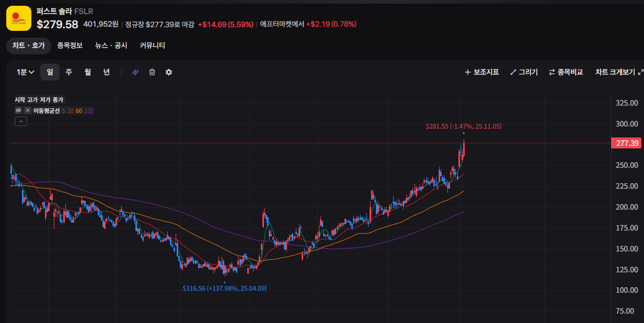Click the 이동평균선 indicator label
This screenshot has height=323, width=644.
47,111
